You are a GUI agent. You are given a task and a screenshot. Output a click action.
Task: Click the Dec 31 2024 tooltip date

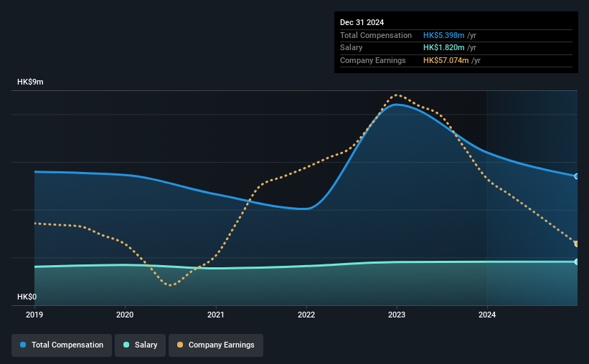coord(362,22)
